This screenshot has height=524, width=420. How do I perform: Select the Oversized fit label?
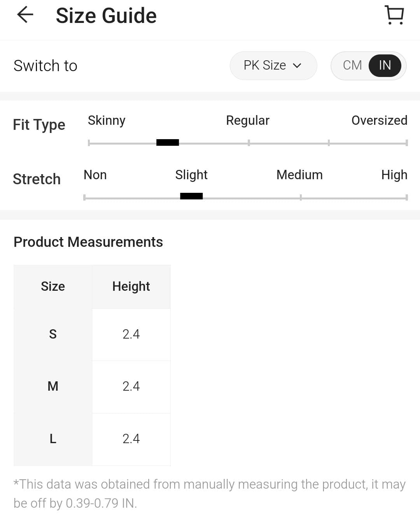click(x=379, y=121)
